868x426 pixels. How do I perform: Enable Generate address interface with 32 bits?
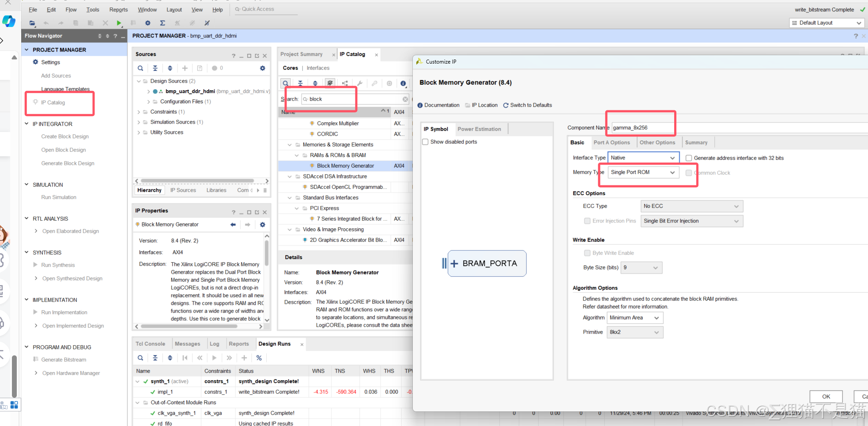689,158
